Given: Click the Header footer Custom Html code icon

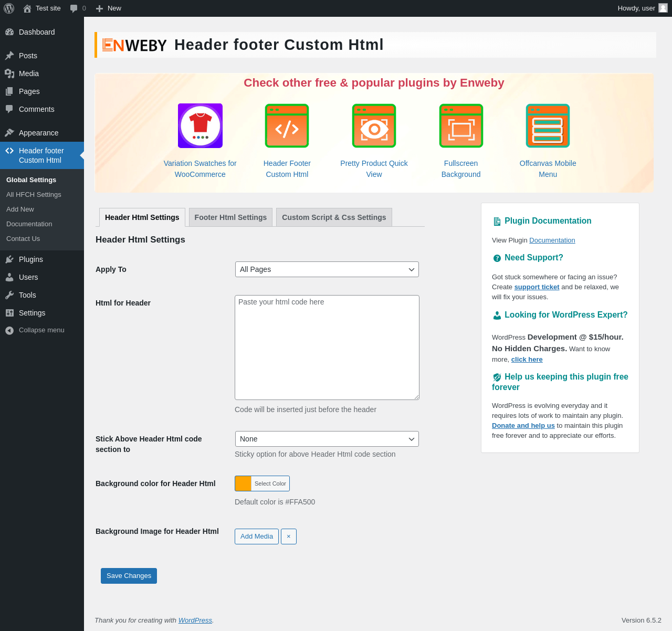Looking at the screenshot, I should (9, 151).
